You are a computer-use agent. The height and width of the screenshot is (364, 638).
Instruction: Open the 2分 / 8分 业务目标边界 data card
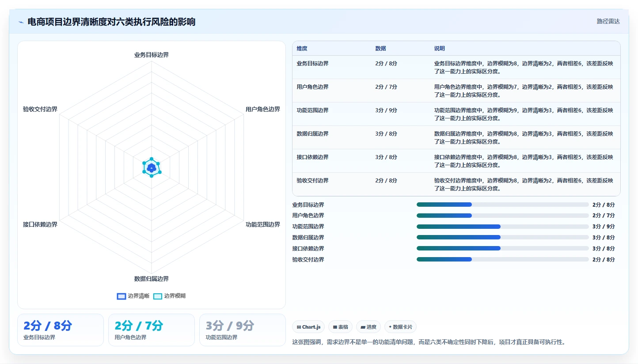[x=61, y=330]
